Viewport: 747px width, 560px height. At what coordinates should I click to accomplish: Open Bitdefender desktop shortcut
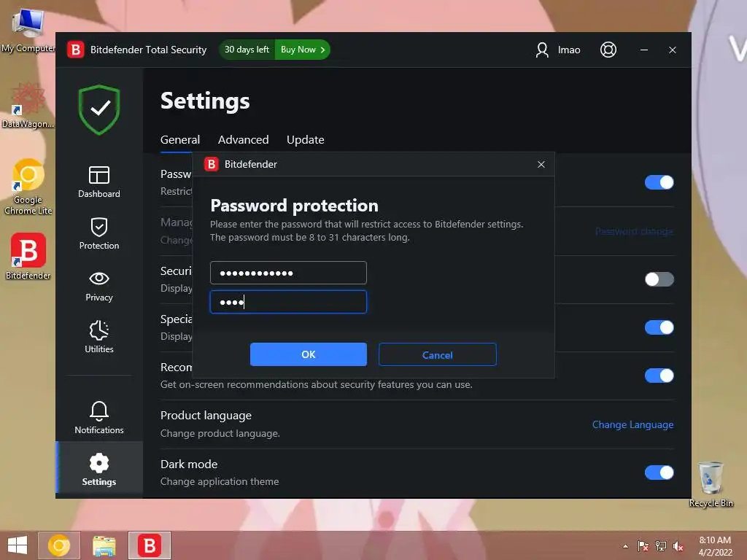click(28, 256)
